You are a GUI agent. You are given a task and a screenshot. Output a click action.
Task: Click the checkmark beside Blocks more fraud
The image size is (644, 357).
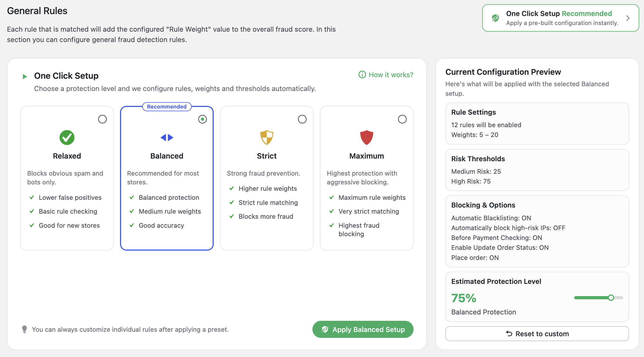click(x=232, y=216)
